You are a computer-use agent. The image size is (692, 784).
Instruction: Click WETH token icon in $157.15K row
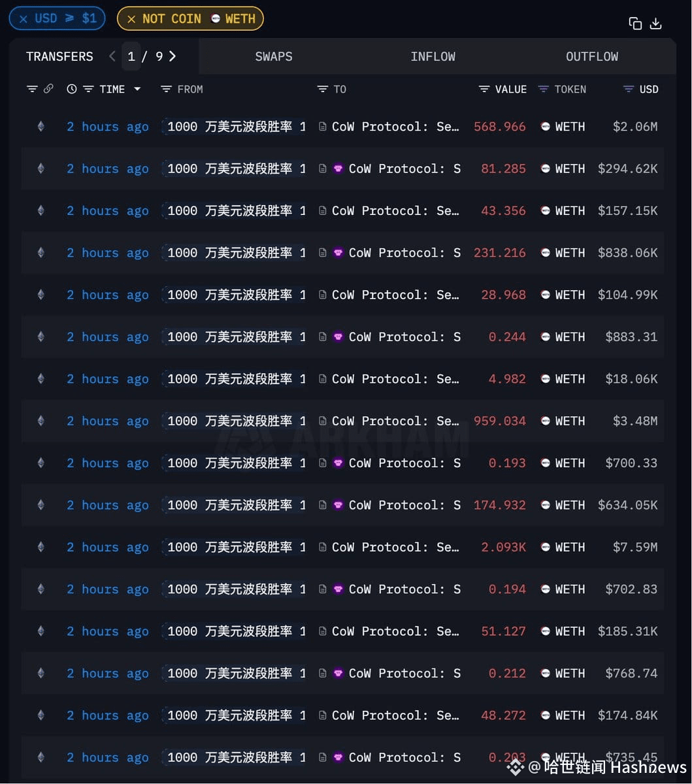click(546, 211)
